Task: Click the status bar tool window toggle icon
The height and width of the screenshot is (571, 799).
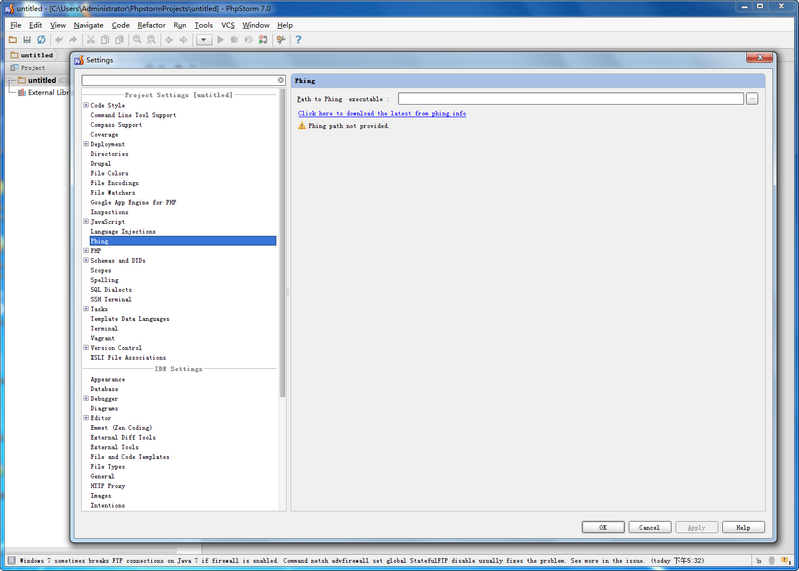Action: 12,560
